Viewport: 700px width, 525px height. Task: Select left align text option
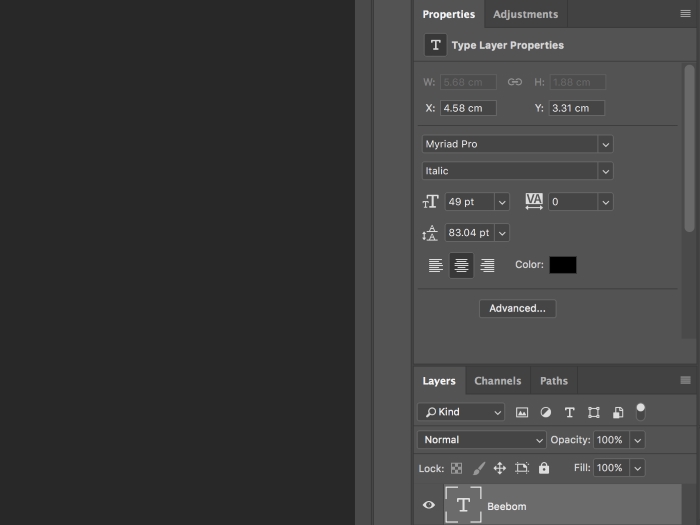click(436, 265)
